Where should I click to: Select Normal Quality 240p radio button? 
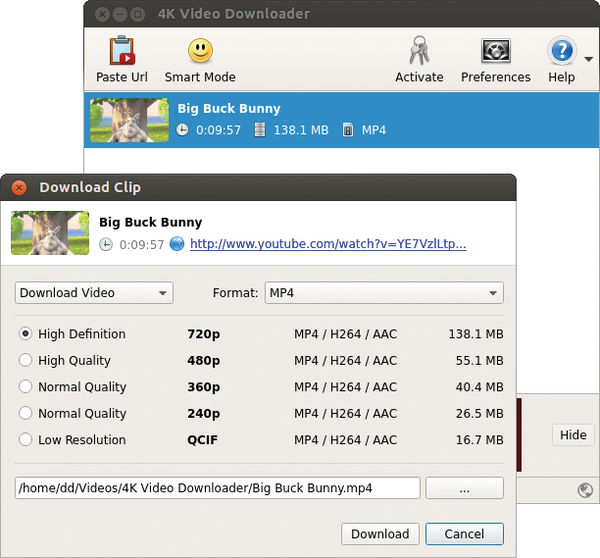(26, 413)
